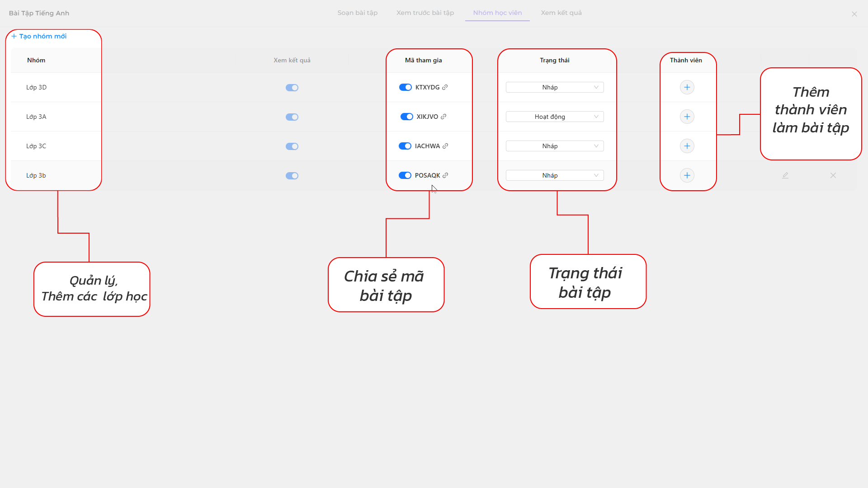Toggle Xem kết quả for Lớp 3D

292,88
